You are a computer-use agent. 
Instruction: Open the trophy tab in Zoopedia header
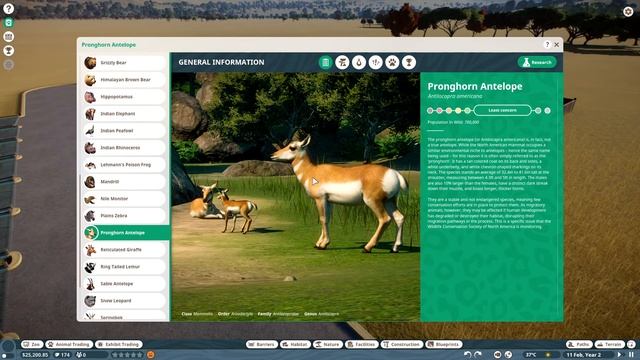click(x=409, y=62)
